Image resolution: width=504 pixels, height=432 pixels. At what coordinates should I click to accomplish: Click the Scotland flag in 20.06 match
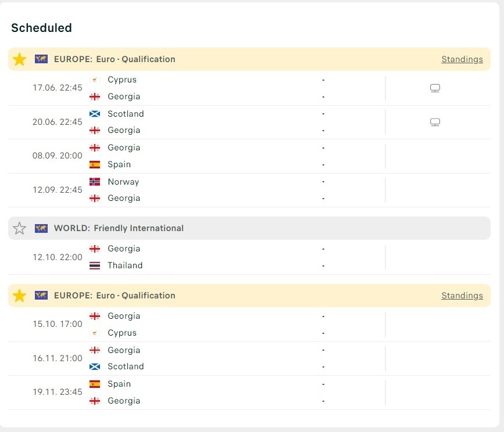(x=95, y=114)
